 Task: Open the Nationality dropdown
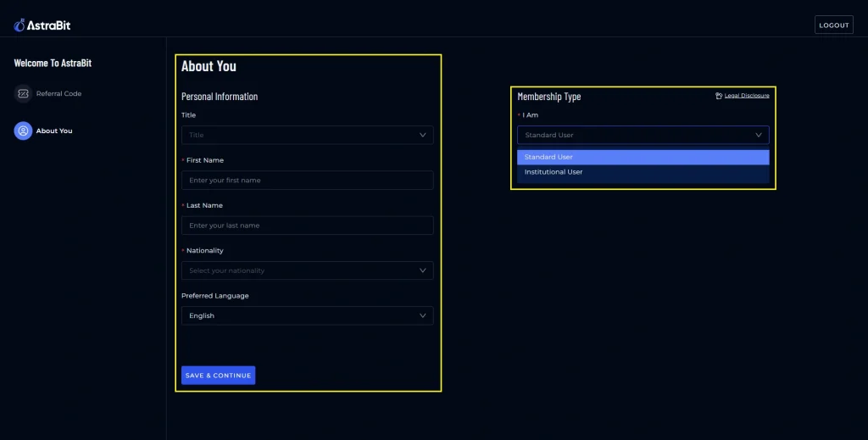[307, 270]
